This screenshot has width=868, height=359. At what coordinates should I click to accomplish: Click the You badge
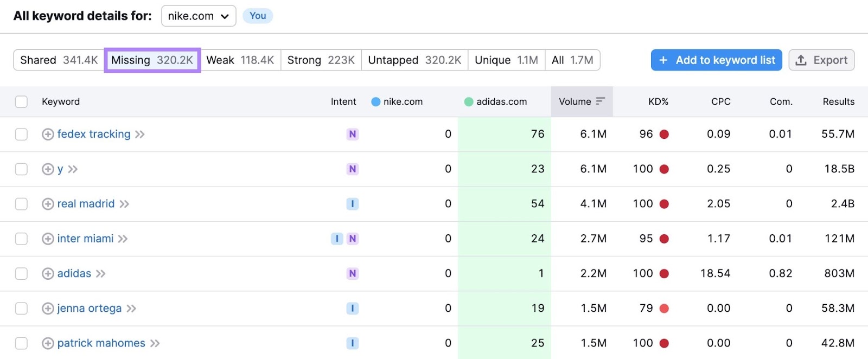click(x=258, y=16)
